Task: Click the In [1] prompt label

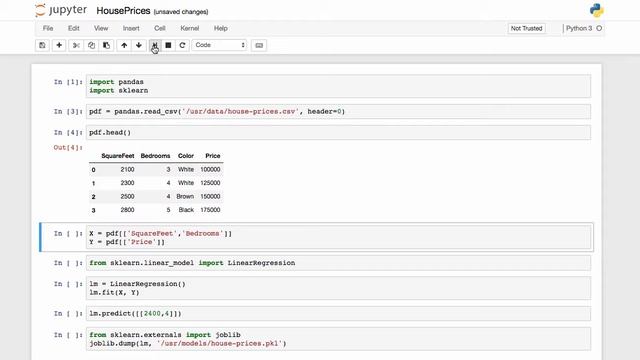Action: (68, 82)
